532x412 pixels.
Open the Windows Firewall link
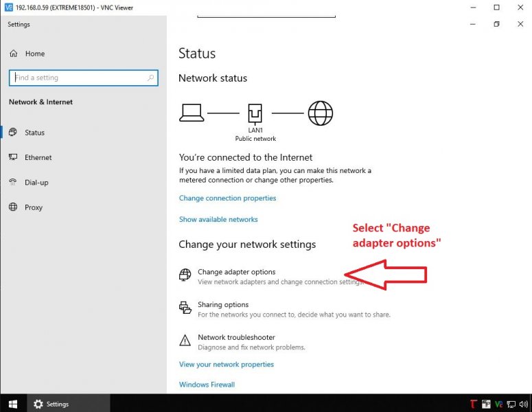click(x=207, y=385)
